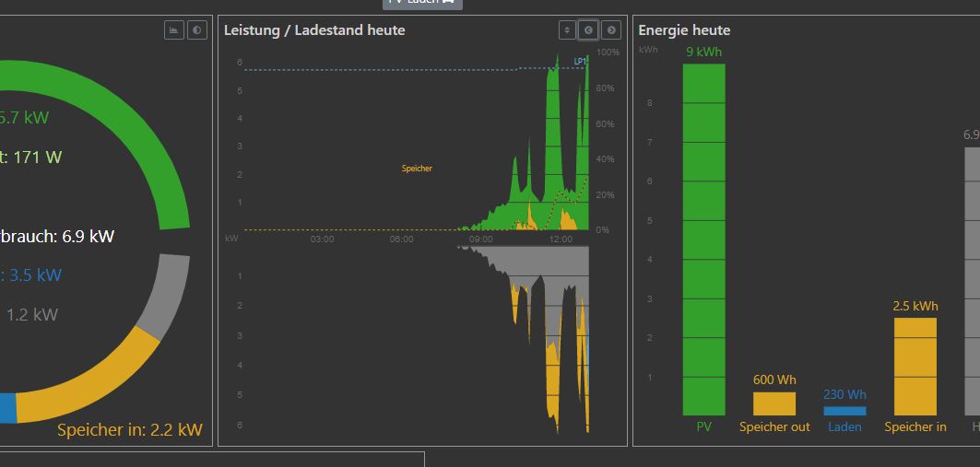Click the 03:00 time axis label
Viewport: 980px width, 467px height.
point(322,239)
